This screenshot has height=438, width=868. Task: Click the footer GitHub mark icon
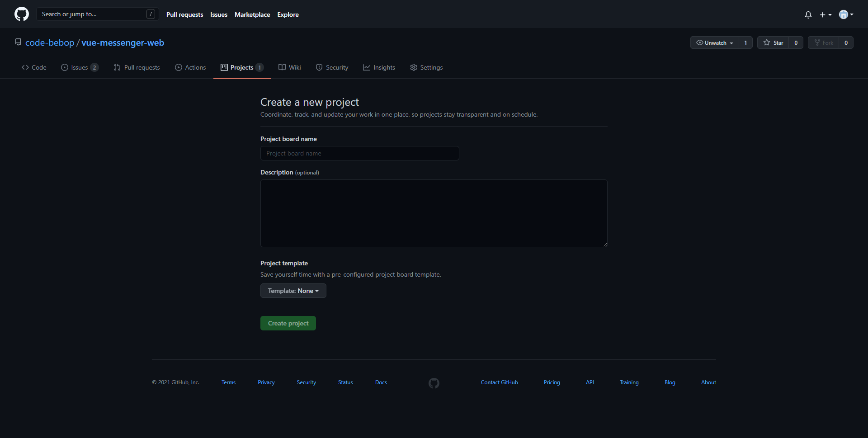(434, 383)
